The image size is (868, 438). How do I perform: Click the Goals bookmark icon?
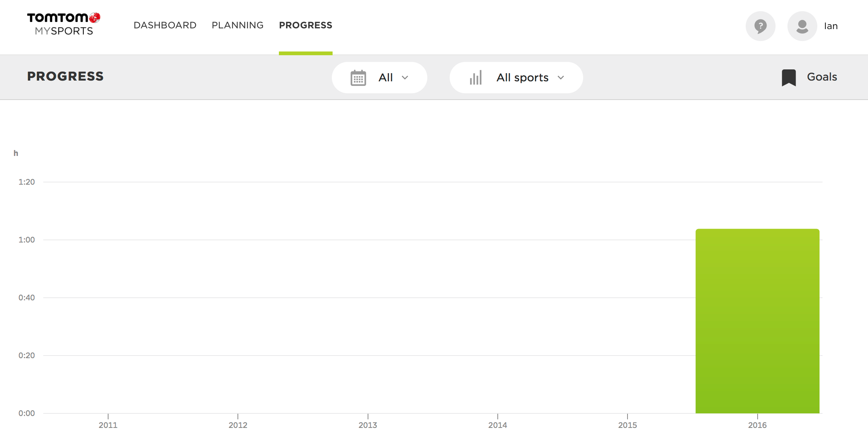point(789,78)
